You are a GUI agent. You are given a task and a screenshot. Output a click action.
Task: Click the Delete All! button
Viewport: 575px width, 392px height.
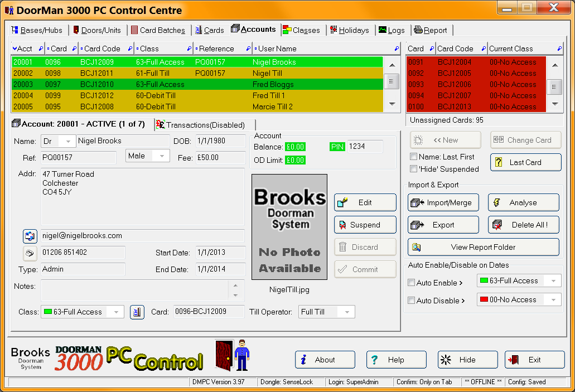click(523, 225)
